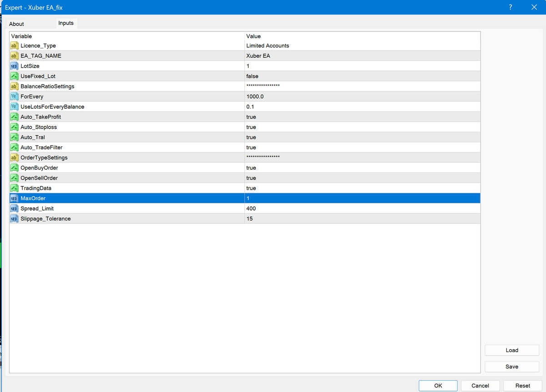Select the Inputs tab
Image resolution: width=546 pixels, height=392 pixels.
tap(66, 23)
